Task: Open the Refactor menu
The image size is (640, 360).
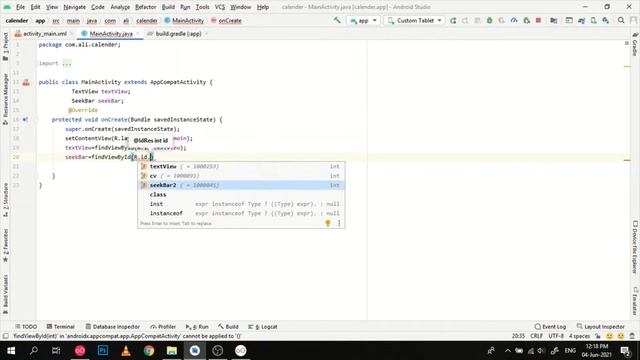Action: [x=146, y=7]
